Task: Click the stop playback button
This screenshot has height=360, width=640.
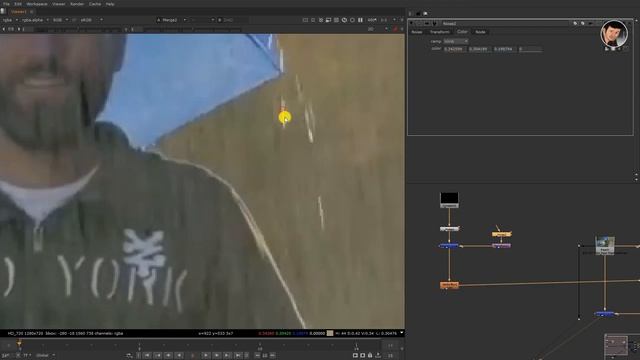Action: point(192,356)
